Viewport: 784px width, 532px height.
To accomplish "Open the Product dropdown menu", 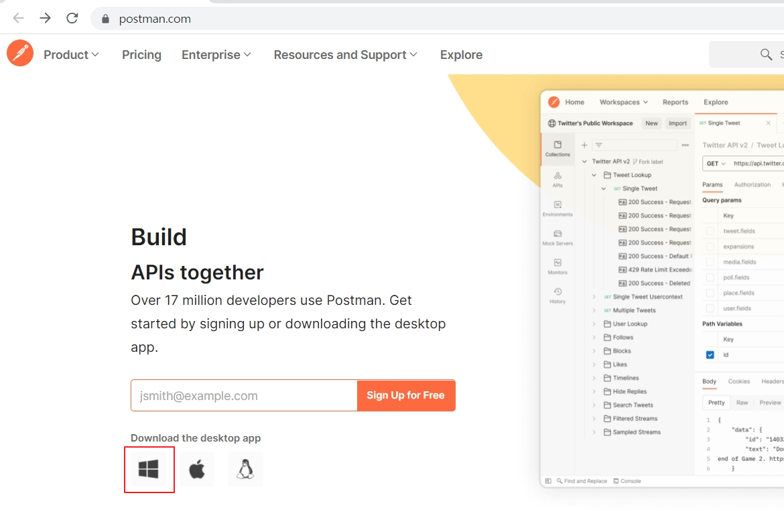I will pyautogui.click(x=71, y=54).
